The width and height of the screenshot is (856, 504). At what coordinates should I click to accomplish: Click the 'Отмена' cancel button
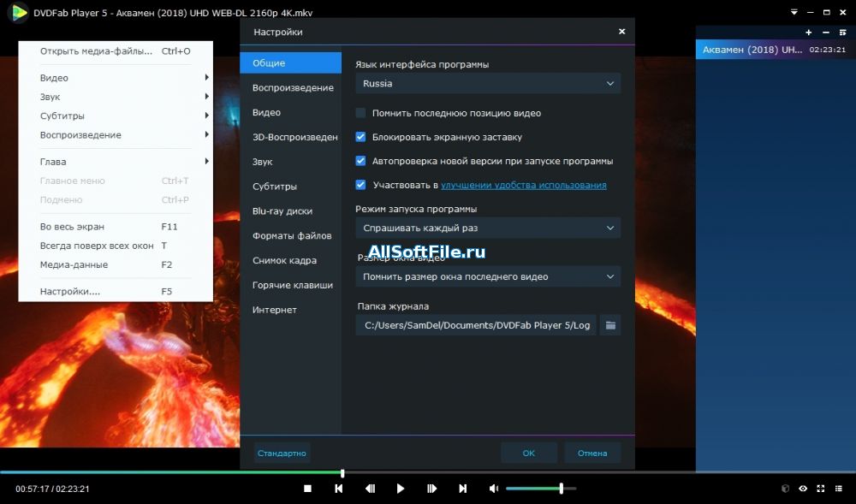click(592, 454)
